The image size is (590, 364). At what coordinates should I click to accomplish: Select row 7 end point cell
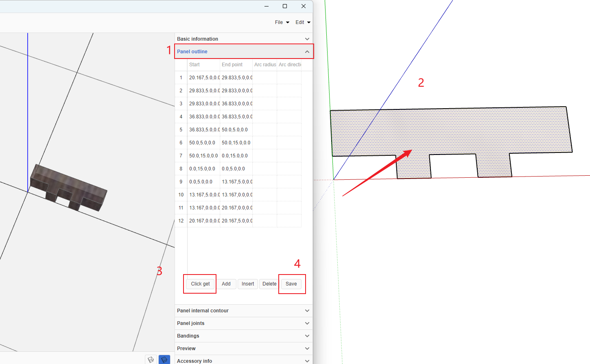pyautogui.click(x=236, y=156)
